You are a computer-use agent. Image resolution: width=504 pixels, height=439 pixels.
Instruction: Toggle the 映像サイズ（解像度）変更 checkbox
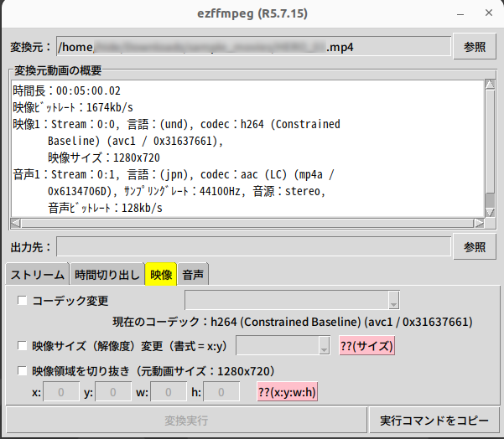coord(23,345)
